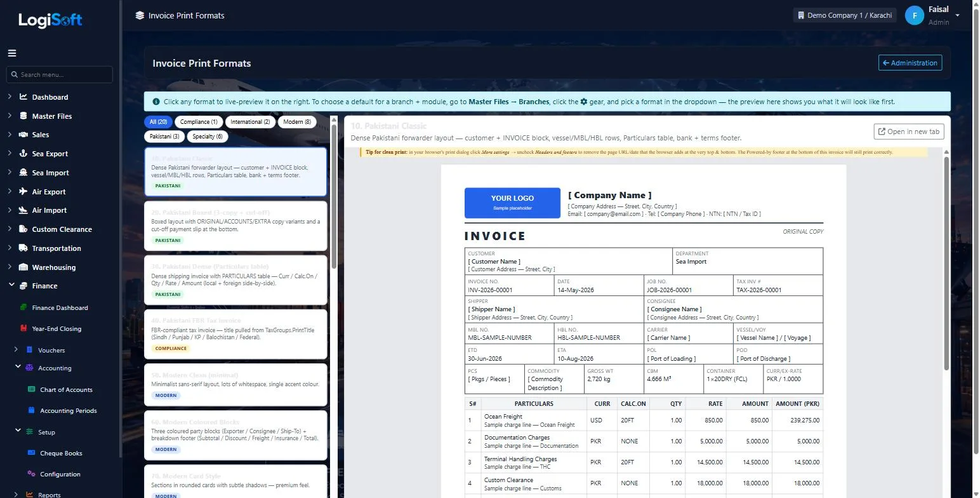Open the Chart of Accounts link

click(x=66, y=389)
